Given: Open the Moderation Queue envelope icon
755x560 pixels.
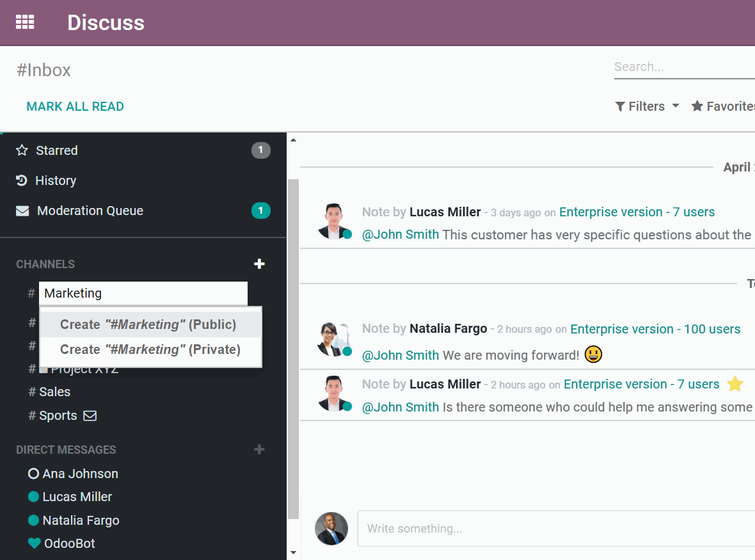Looking at the screenshot, I should click(21, 210).
